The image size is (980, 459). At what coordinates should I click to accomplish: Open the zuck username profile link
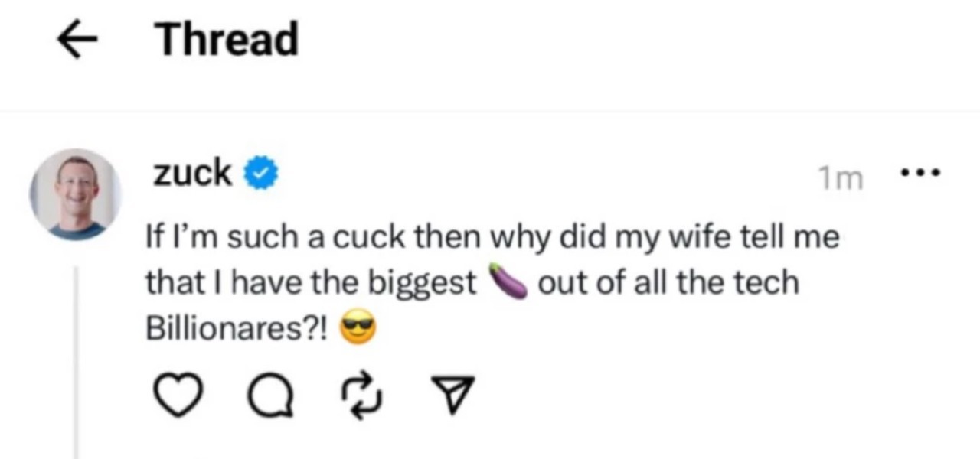[x=192, y=174]
